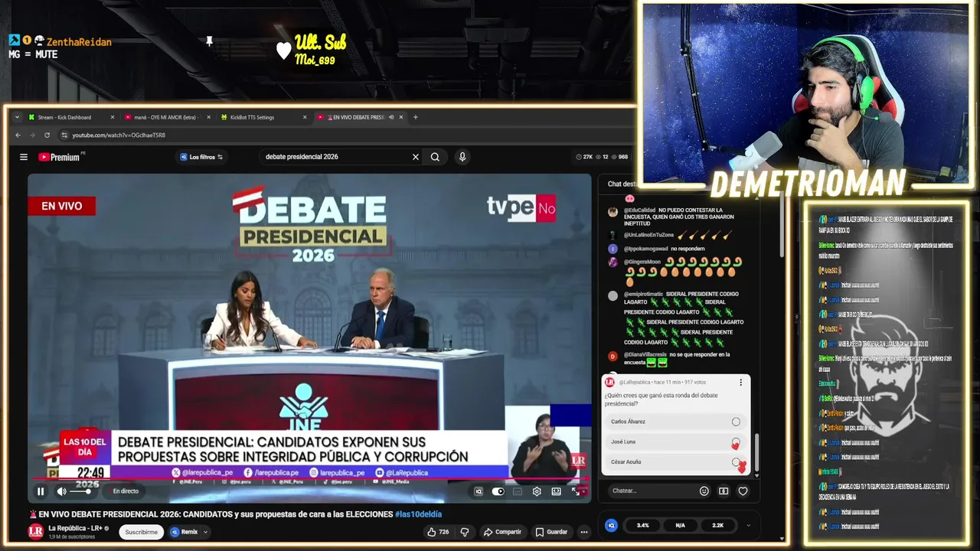Seek on the red video progress bar
980x551 pixels.
(309, 480)
